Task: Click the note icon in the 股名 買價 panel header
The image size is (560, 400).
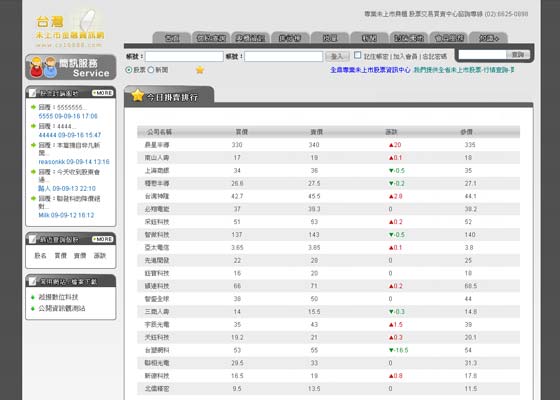Action: click(x=33, y=239)
